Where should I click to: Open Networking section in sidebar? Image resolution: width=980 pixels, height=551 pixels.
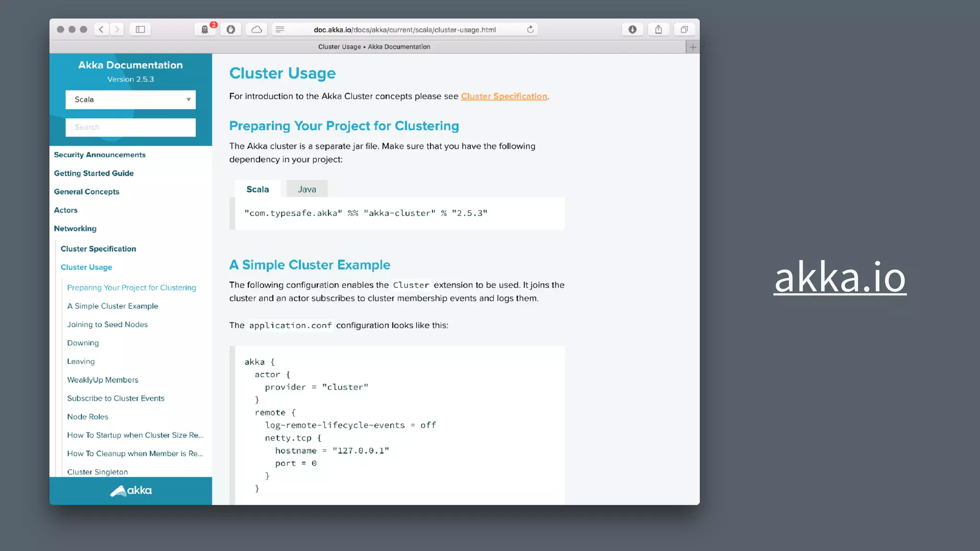click(x=75, y=229)
